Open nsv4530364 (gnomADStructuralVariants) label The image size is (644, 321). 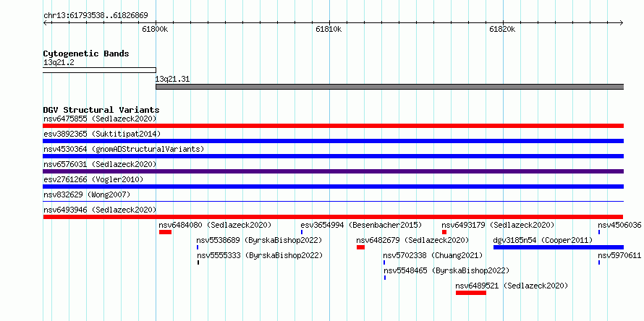124,149
